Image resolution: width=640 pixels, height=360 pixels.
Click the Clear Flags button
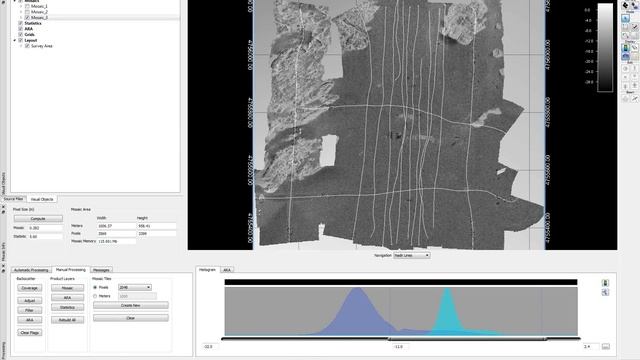click(29, 333)
